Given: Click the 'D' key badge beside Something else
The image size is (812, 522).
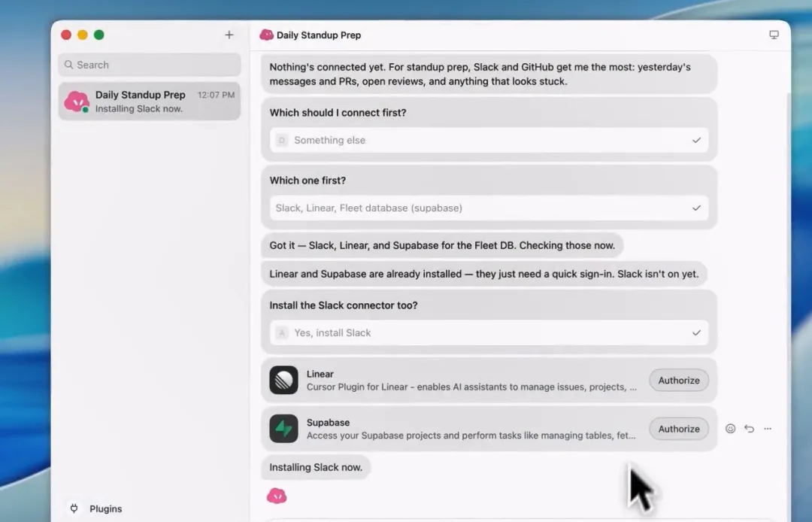Looking at the screenshot, I should (x=282, y=141).
